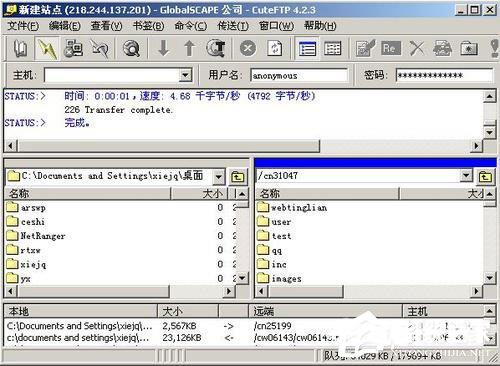
Task: Switch to list view icon
Action: coord(307,49)
